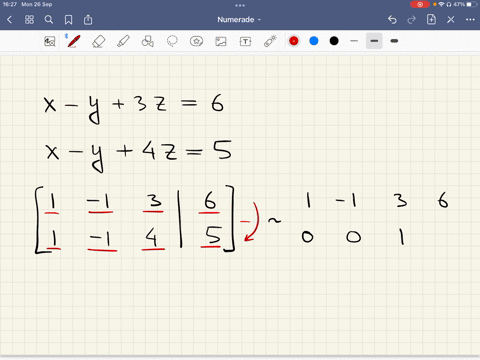Choose the black pen color
The width and height of the screenshot is (480, 360).
(334, 41)
